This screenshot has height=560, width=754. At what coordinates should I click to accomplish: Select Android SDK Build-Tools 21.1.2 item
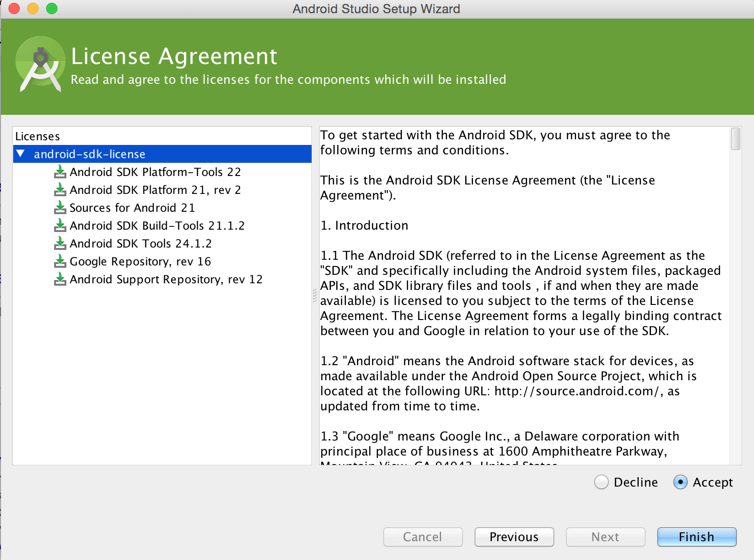point(157,225)
